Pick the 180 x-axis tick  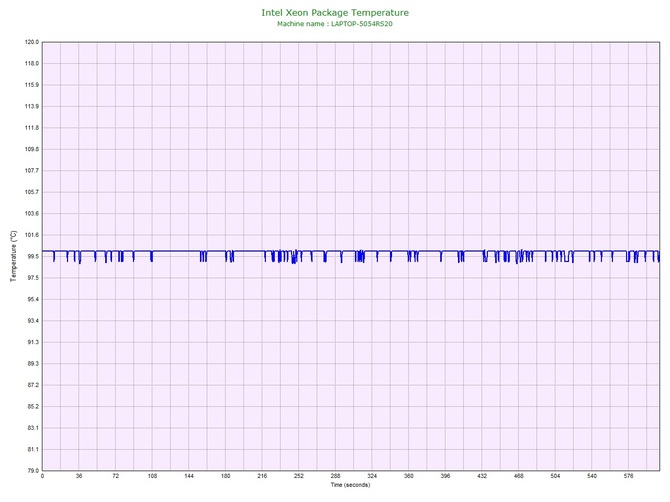(226, 476)
